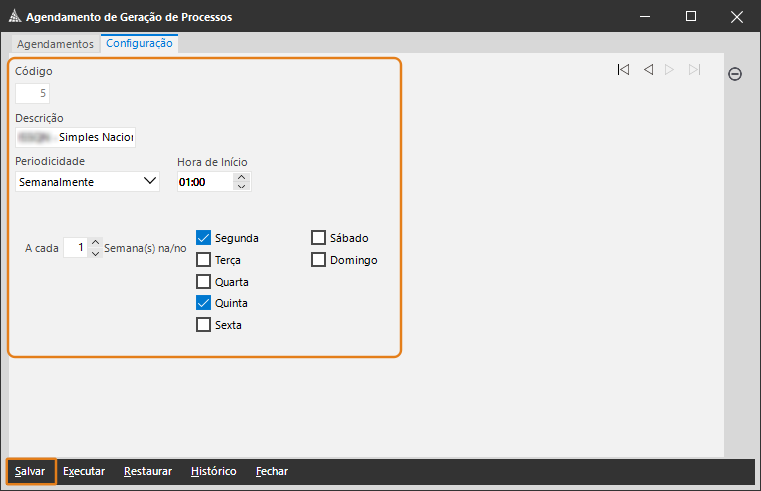Click the previous record arrow
This screenshot has height=491, width=761.
tap(648, 70)
